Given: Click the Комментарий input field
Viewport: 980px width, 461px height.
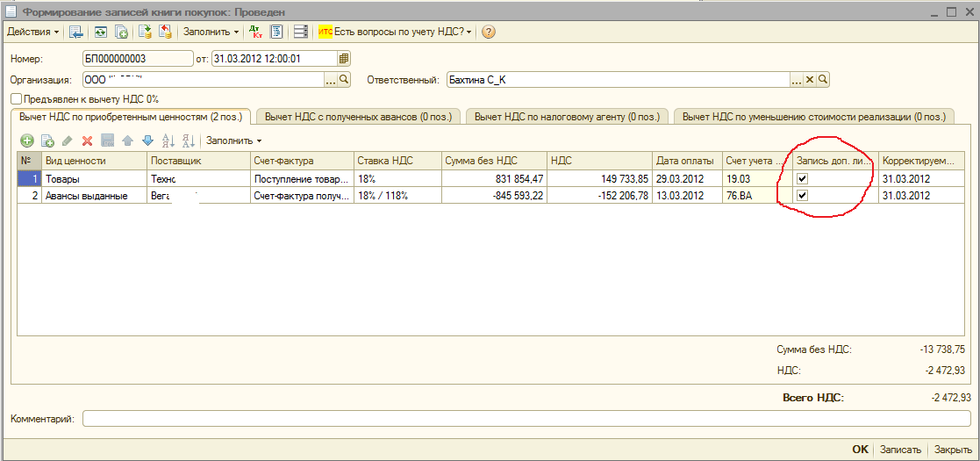Looking at the screenshot, I should click(x=527, y=419).
